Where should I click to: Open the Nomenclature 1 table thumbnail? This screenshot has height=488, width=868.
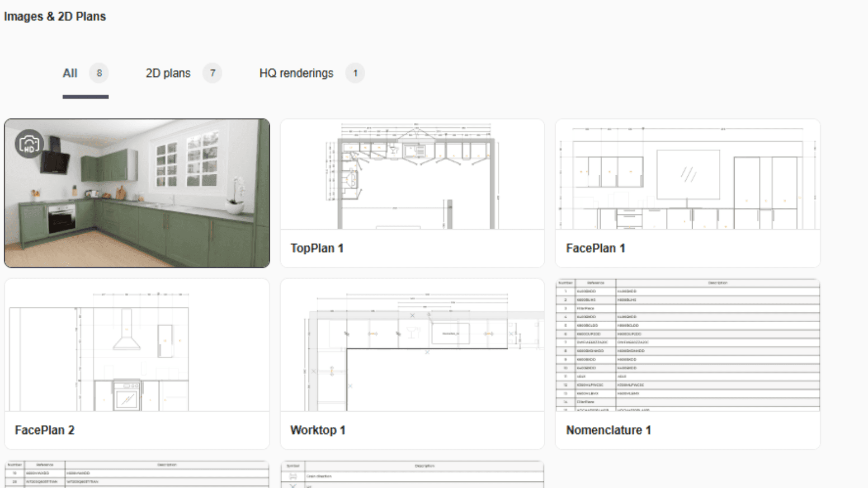coord(688,345)
